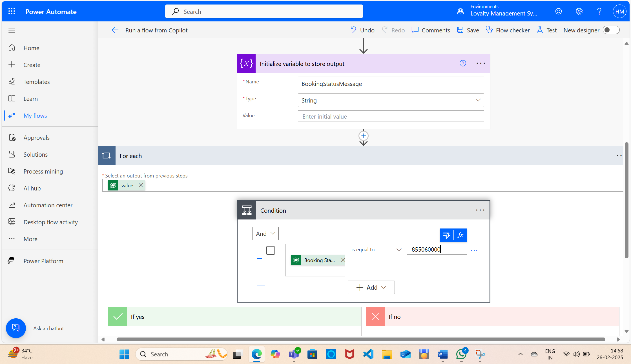Open the app launcher waffle icon
The image size is (631, 364).
point(12,12)
